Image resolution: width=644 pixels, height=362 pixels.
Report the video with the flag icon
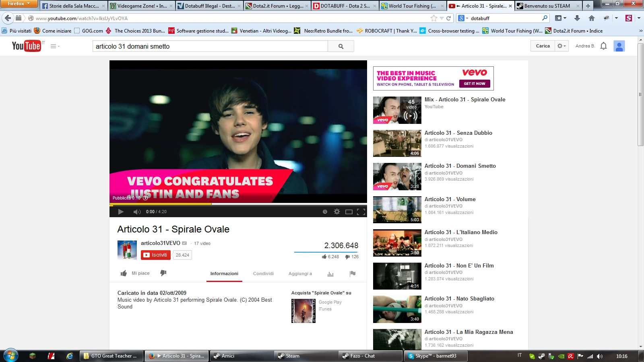[x=353, y=274]
